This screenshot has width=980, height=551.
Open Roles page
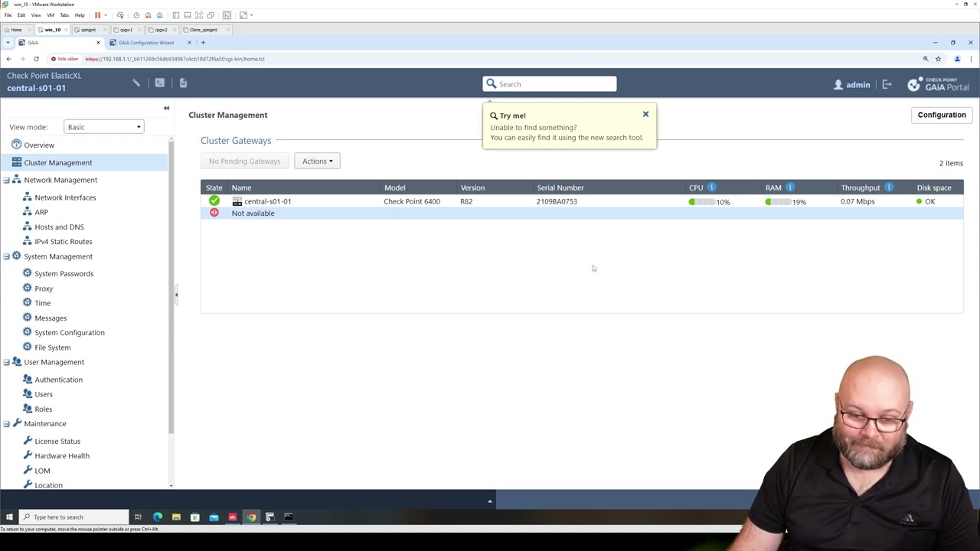coord(43,409)
